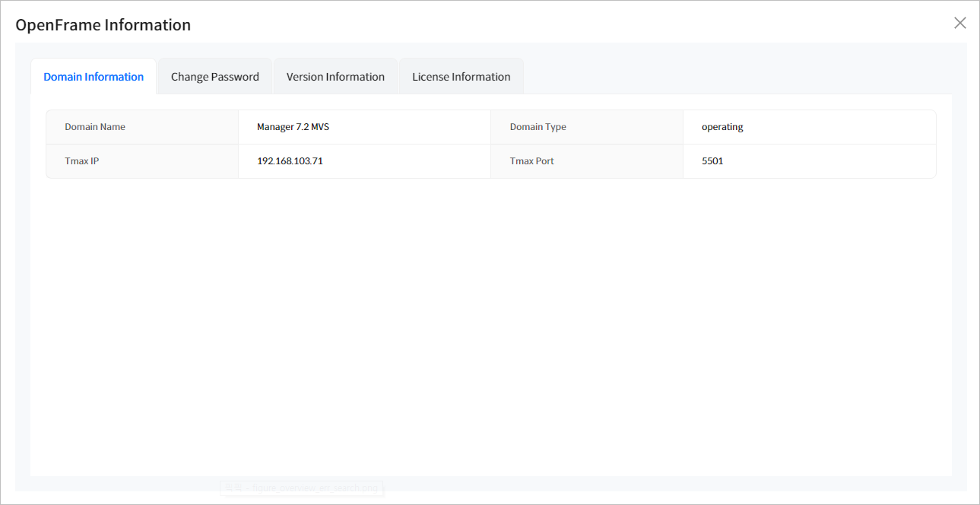
Task: Click the word Version in third tab
Action: 306,77
